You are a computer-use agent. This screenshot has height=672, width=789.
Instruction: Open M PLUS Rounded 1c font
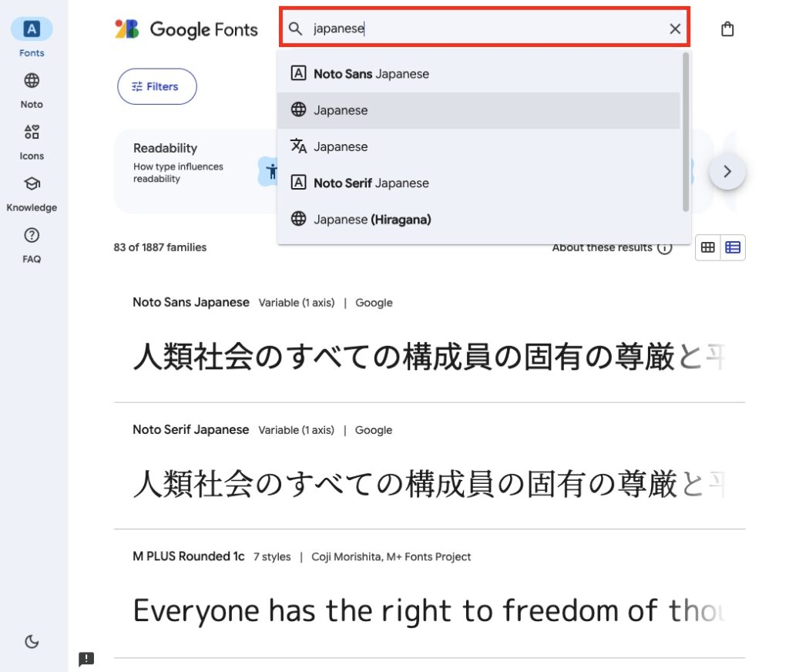pyautogui.click(x=189, y=556)
